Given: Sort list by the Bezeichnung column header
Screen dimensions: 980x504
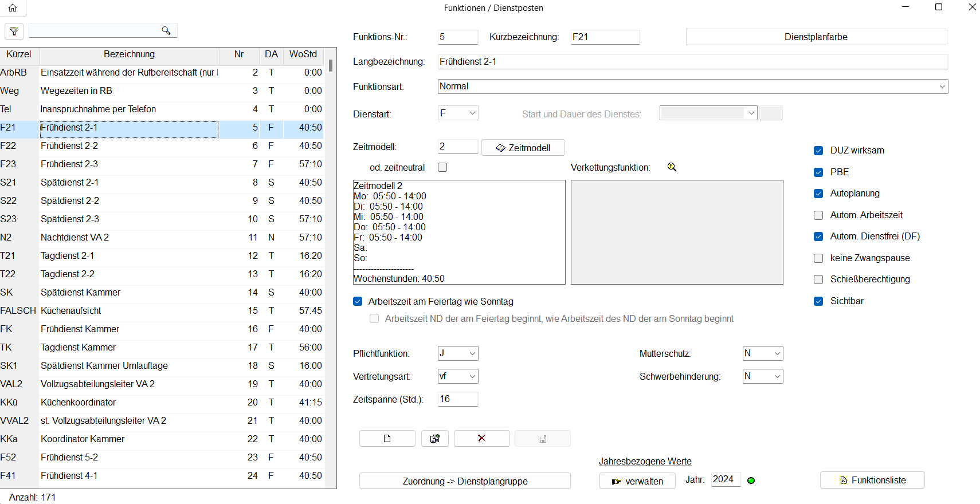Looking at the screenshot, I should point(129,54).
